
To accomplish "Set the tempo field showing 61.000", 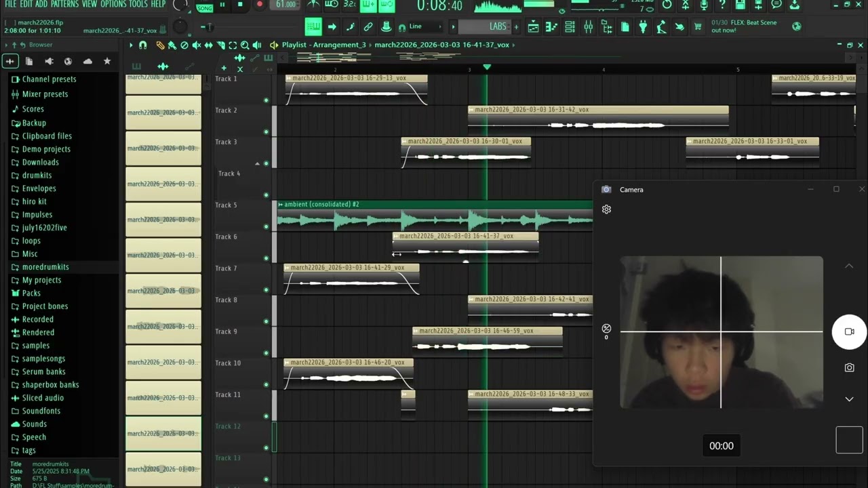I will [x=285, y=5].
